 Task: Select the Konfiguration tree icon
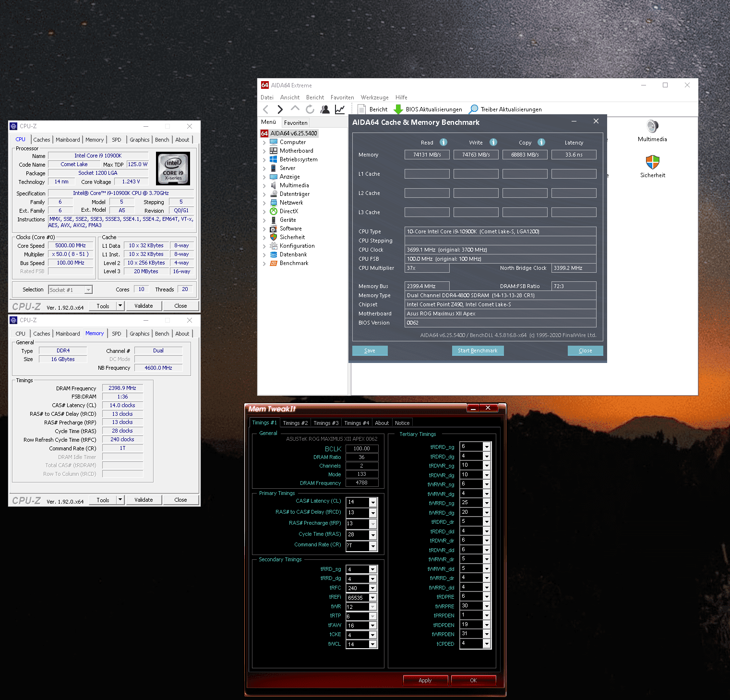(274, 246)
